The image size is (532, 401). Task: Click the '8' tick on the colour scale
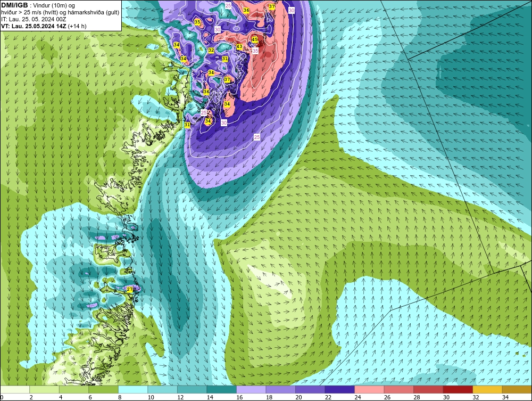(x=120, y=397)
